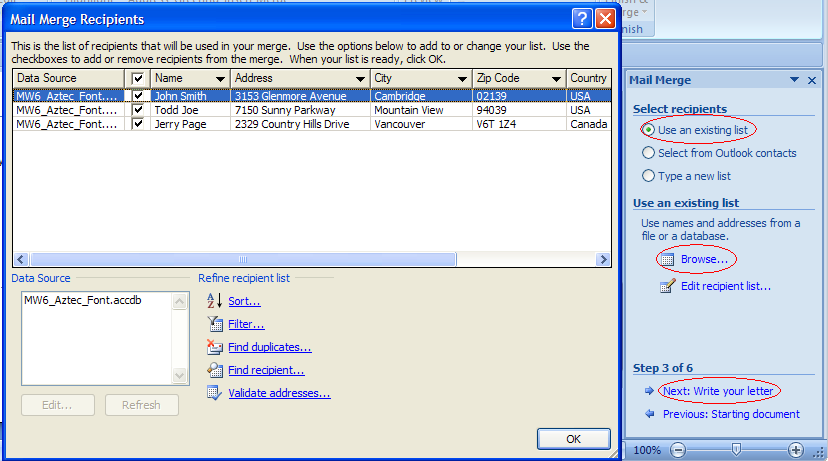The height and width of the screenshot is (461, 828).
Task: Click the Filter funnel icon
Action: point(213,324)
